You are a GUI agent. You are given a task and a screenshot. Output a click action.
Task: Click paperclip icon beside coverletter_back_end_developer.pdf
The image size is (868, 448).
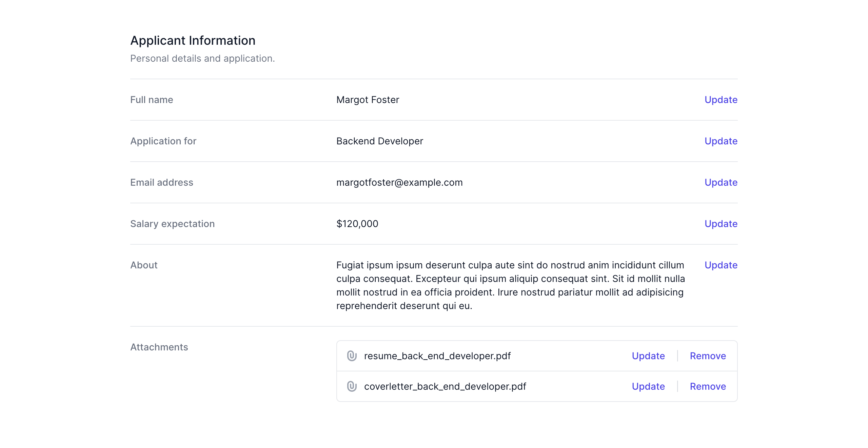coord(352,386)
